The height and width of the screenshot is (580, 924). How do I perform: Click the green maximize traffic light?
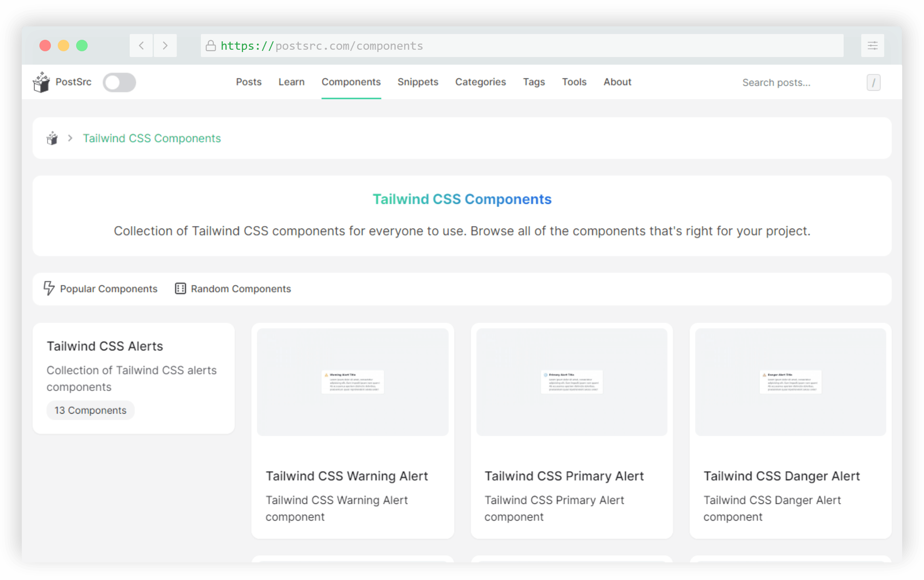point(82,45)
